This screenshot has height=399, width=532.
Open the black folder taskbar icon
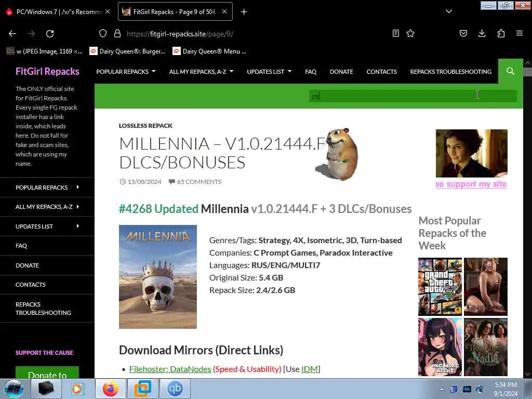46,389
